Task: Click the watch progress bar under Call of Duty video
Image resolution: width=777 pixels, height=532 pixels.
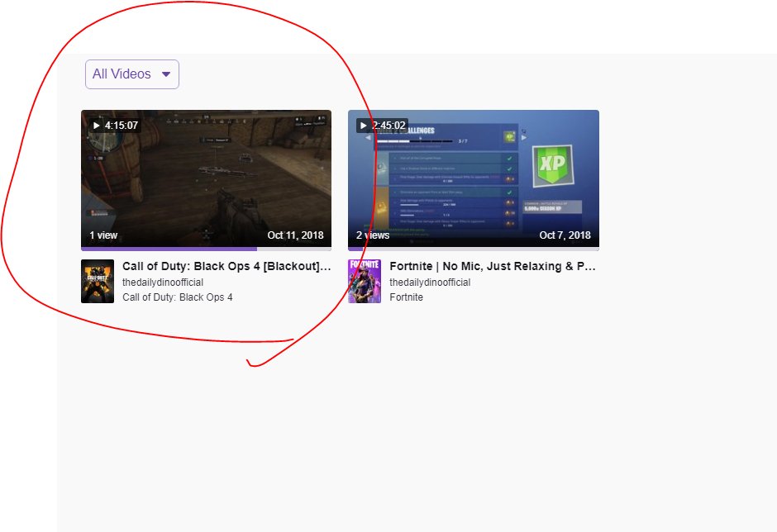Action: 206,249
